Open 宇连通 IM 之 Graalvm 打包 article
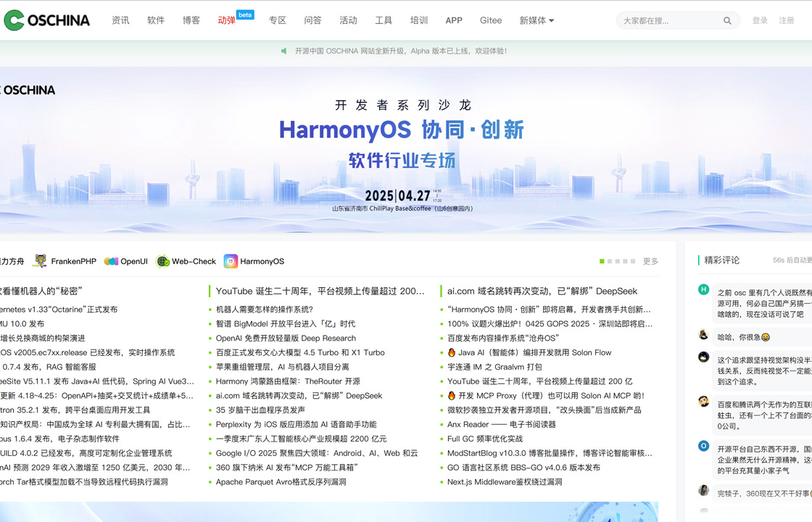The height and width of the screenshot is (522, 812). pos(494,367)
